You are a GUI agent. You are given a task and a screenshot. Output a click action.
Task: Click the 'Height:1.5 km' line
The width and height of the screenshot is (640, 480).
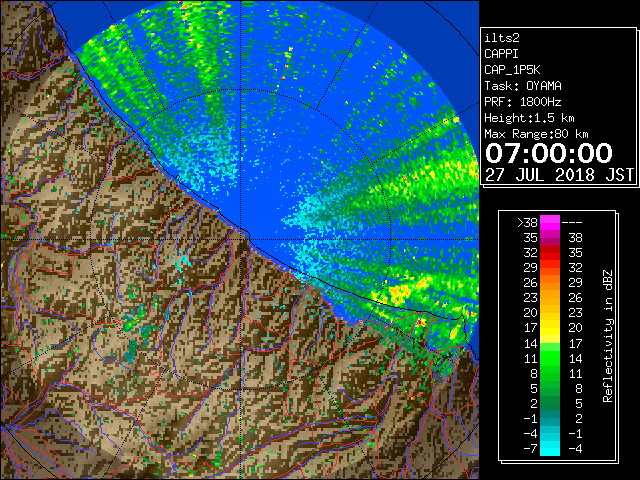point(529,118)
